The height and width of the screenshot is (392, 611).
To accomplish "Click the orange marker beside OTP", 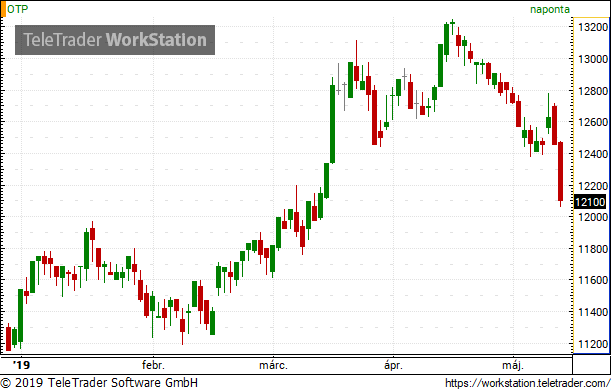I will point(3,9).
